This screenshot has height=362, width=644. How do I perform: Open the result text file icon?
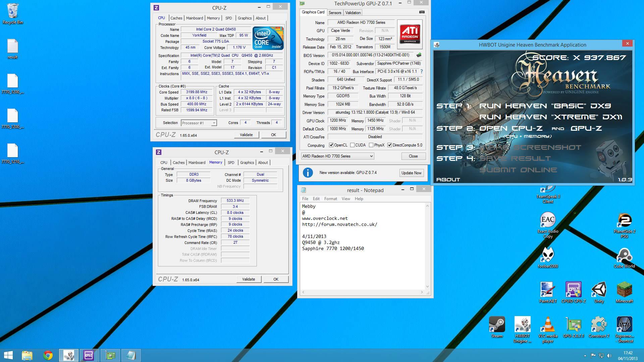tap(12, 49)
